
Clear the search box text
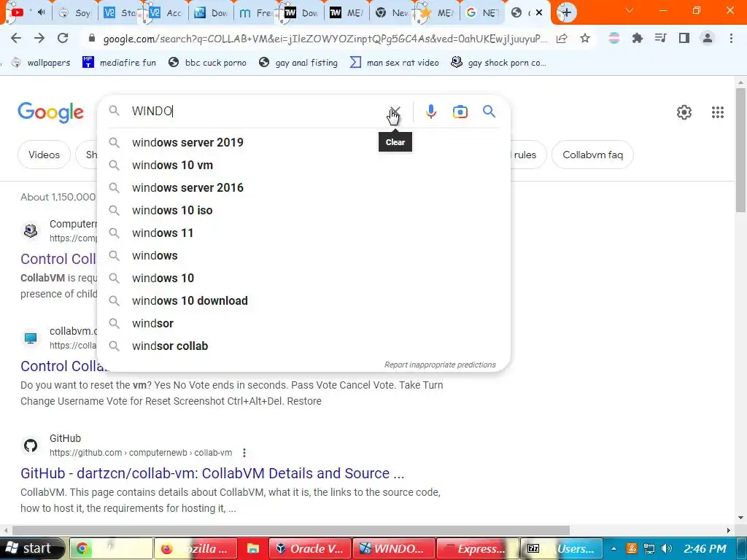click(x=395, y=112)
